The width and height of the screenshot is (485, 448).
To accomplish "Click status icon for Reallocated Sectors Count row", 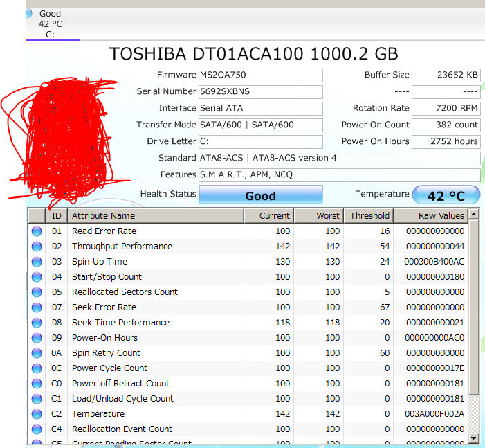I will tap(37, 292).
